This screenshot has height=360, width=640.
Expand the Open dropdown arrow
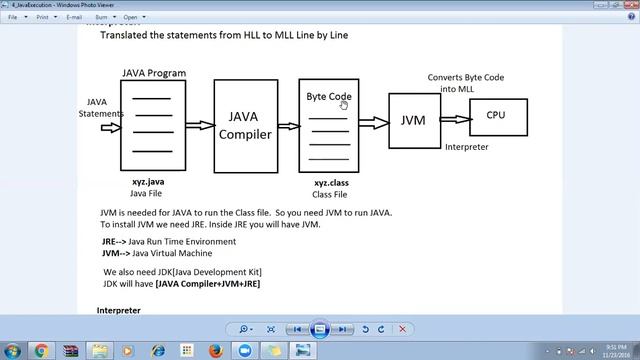tap(144, 17)
